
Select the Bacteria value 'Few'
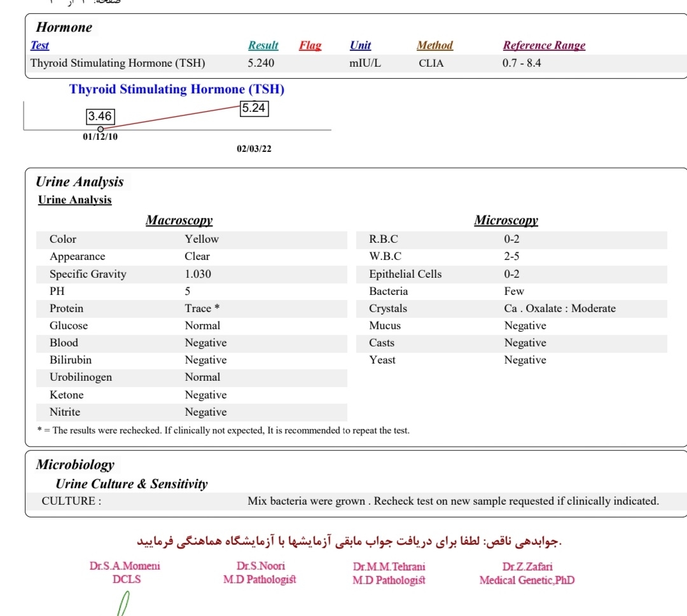tap(514, 292)
